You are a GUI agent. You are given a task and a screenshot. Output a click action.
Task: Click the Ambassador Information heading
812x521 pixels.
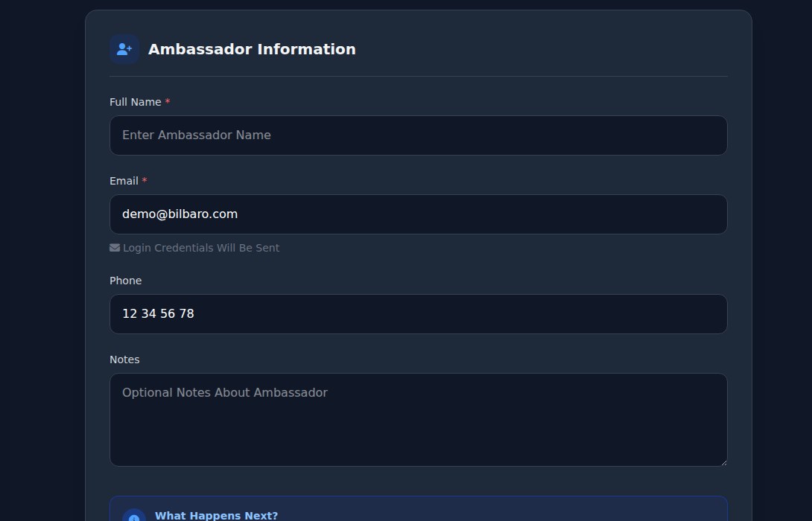252,49
